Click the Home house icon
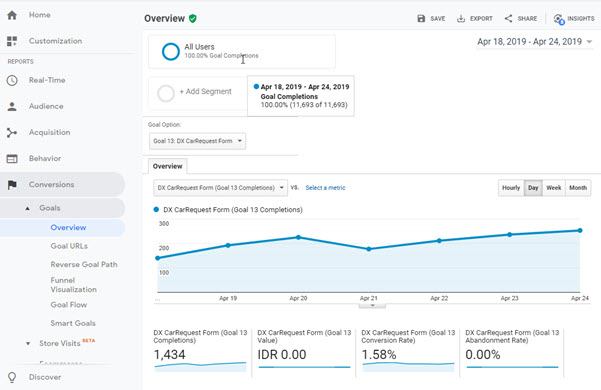601x390 pixels. pyautogui.click(x=12, y=15)
